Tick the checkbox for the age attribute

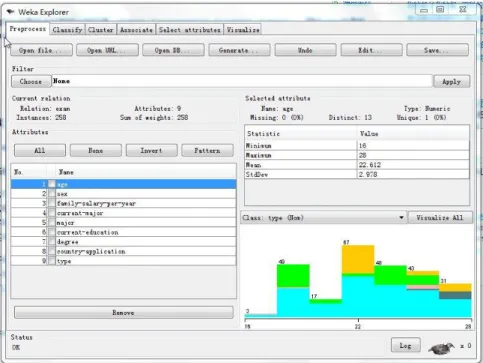pyautogui.click(x=52, y=184)
